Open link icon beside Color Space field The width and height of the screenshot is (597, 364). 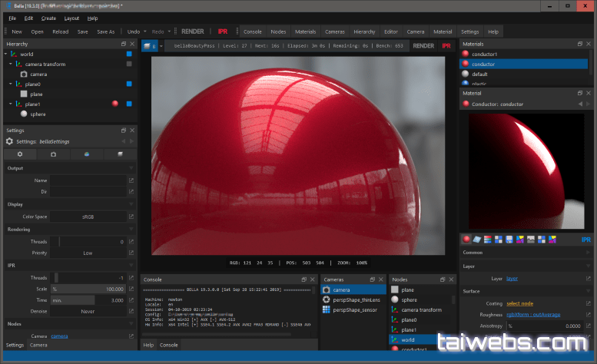(x=131, y=217)
